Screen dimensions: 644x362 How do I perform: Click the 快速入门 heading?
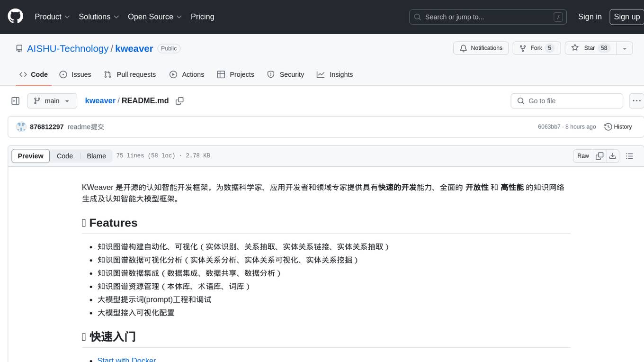pyautogui.click(x=109, y=337)
